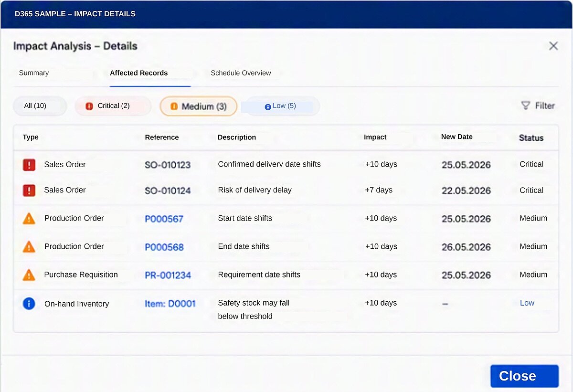Show All (10) records filter
The width and height of the screenshot is (573, 392).
[x=40, y=106]
